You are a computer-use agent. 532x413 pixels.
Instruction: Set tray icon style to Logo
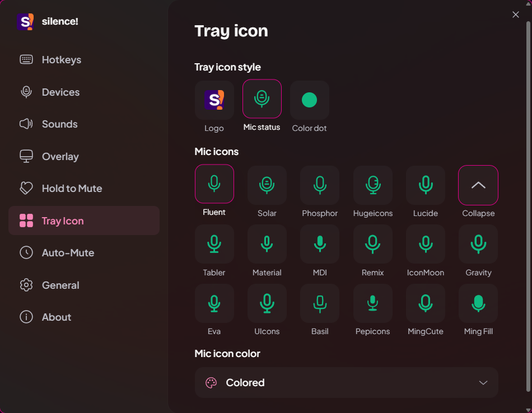214,100
